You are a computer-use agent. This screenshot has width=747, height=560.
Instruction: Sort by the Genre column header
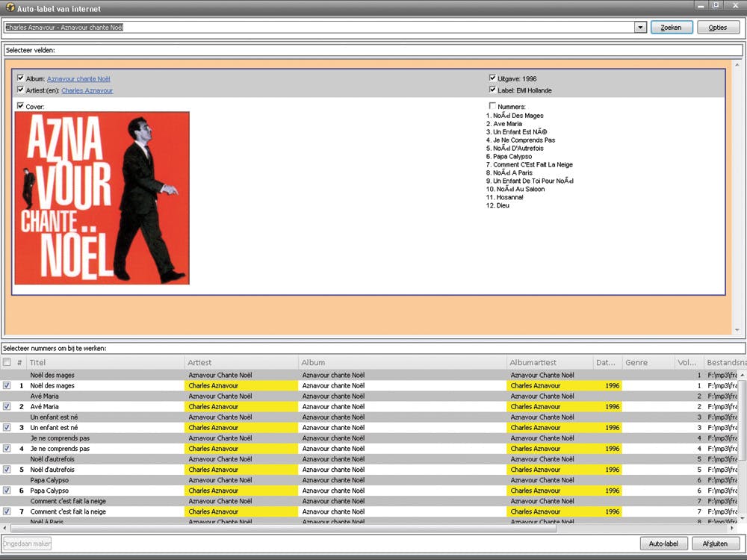648,362
